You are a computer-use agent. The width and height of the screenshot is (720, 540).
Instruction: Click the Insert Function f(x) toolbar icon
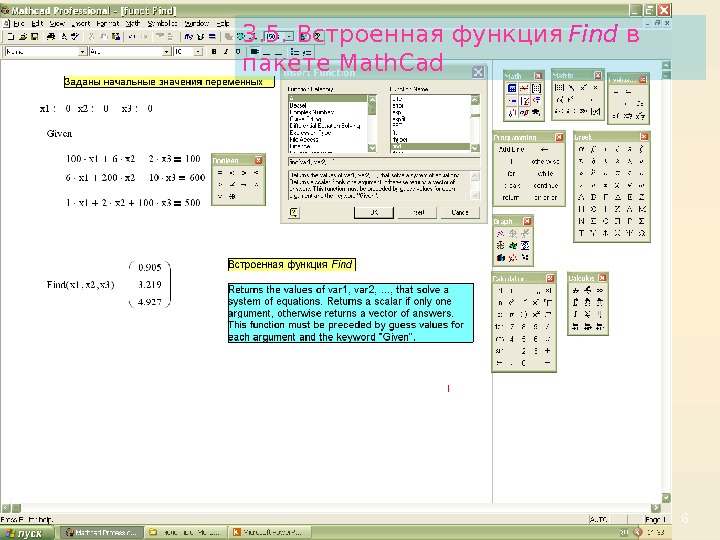(188, 37)
